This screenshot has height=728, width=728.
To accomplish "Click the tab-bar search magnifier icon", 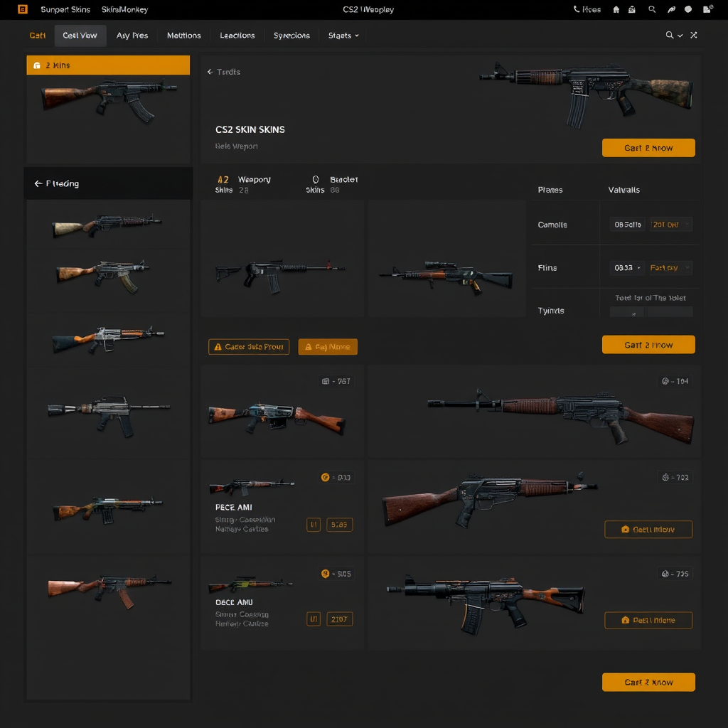I will (670, 36).
